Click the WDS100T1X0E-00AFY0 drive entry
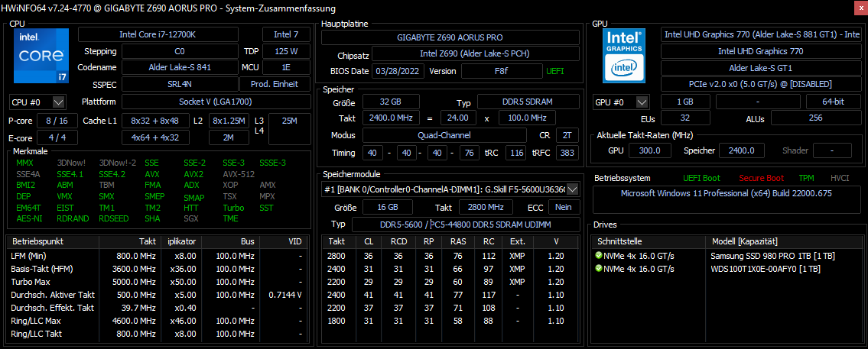The width and height of the screenshot is (868, 349). [765, 269]
